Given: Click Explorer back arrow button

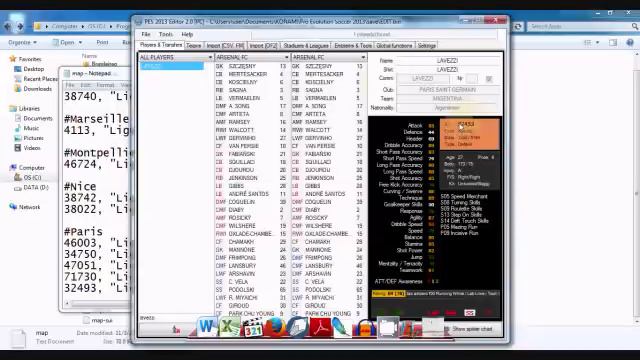Looking at the screenshot, I should pyautogui.click(x=8, y=26).
